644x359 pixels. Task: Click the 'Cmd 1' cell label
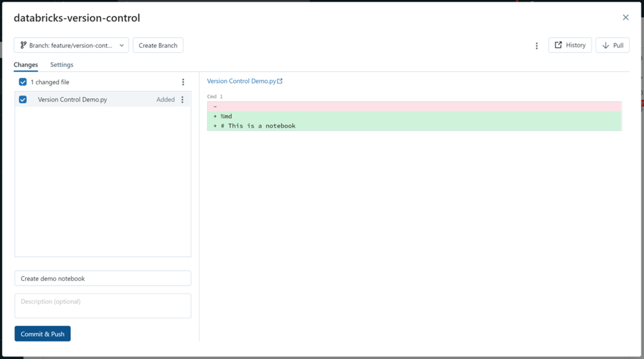(x=215, y=96)
